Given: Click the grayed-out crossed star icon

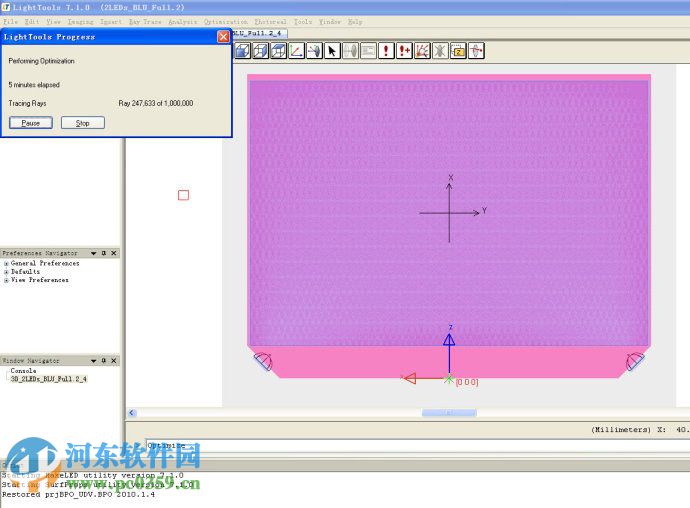Looking at the screenshot, I should point(440,51).
